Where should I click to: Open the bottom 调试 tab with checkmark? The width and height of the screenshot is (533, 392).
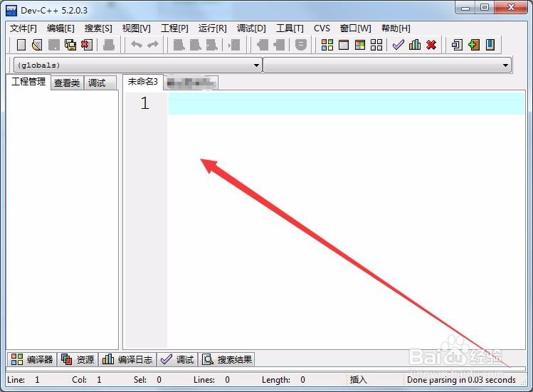click(x=177, y=359)
